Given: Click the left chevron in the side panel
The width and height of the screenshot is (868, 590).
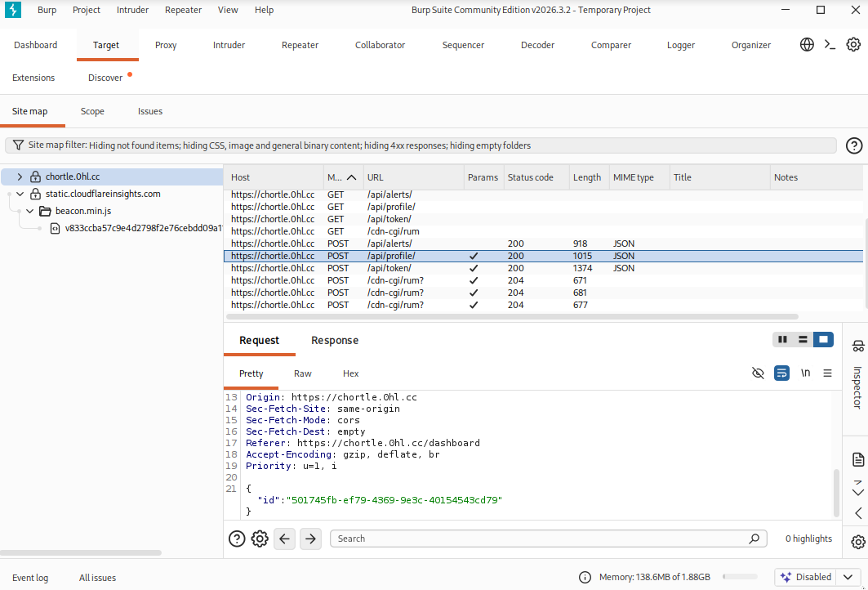Looking at the screenshot, I should 858,513.
